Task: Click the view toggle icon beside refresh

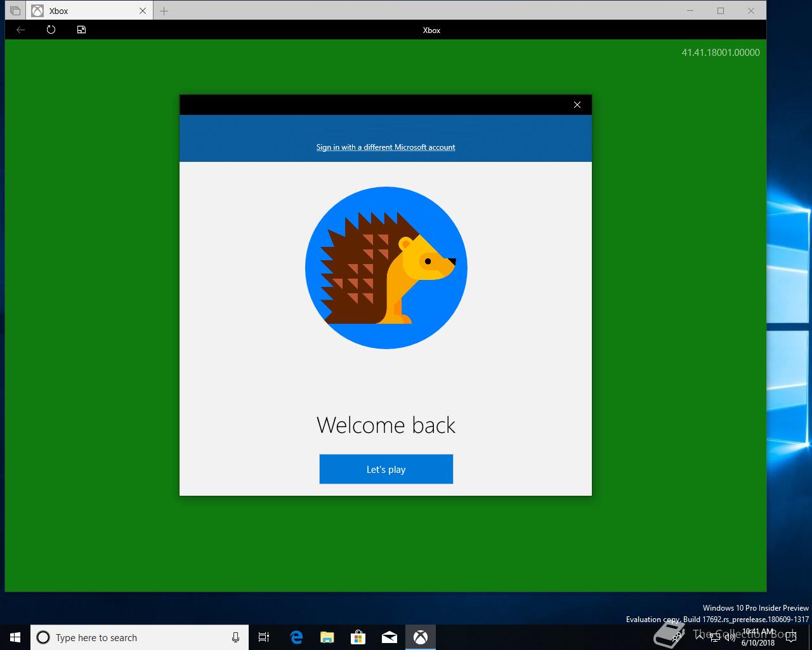Action: click(81, 30)
